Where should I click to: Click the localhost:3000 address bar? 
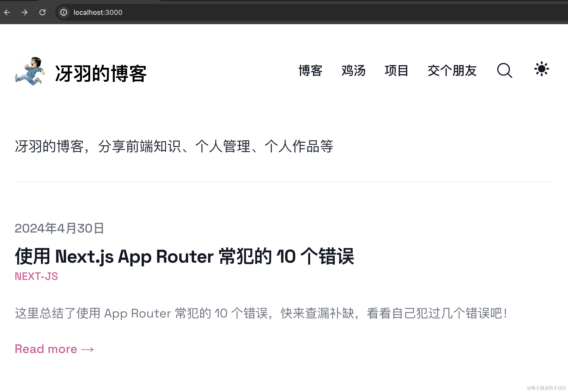point(98,12)
